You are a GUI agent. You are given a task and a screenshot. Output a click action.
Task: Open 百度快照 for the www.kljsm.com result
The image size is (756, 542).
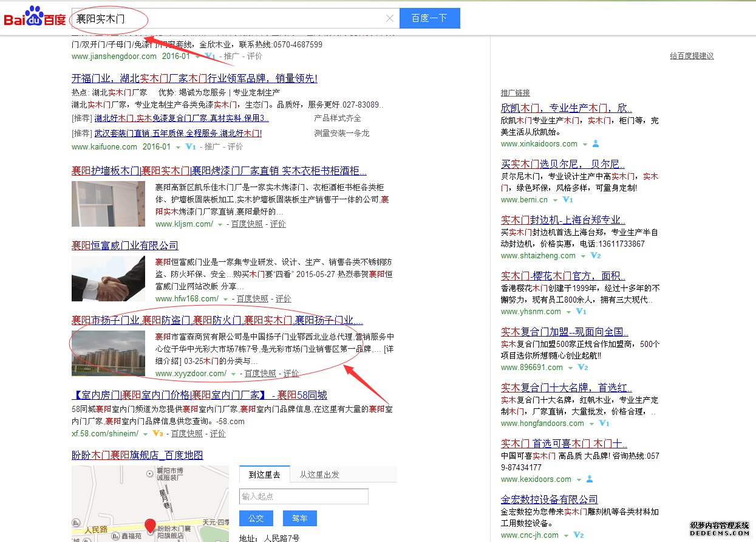[247, 224]
